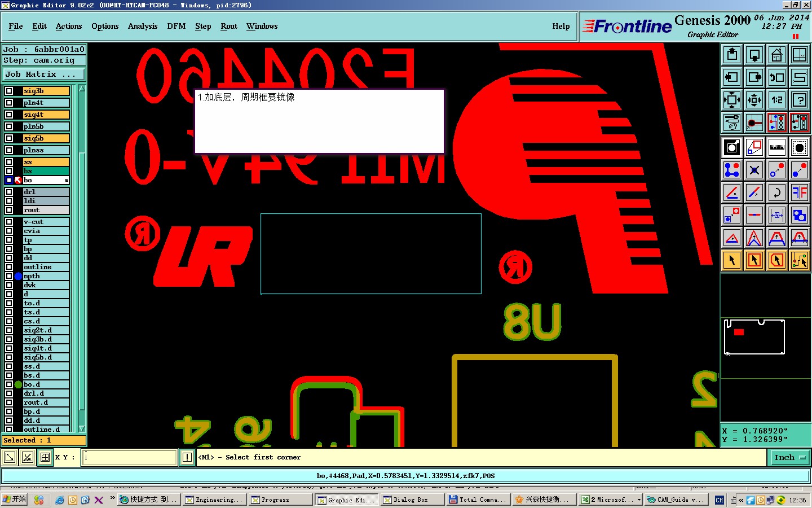This screenshot has height=508, width=812.
Task: Click the copy shape red-blue squares icon
Action: click(754, 148)
